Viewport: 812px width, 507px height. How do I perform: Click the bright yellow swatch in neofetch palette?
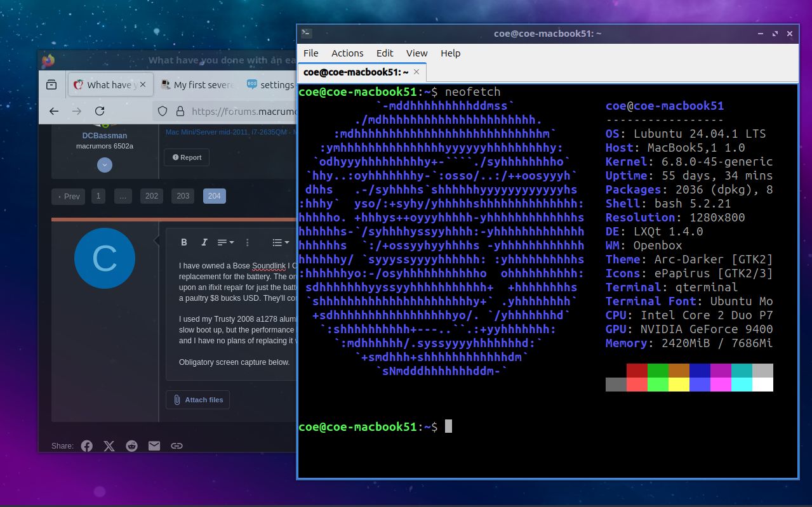[679, 385]
